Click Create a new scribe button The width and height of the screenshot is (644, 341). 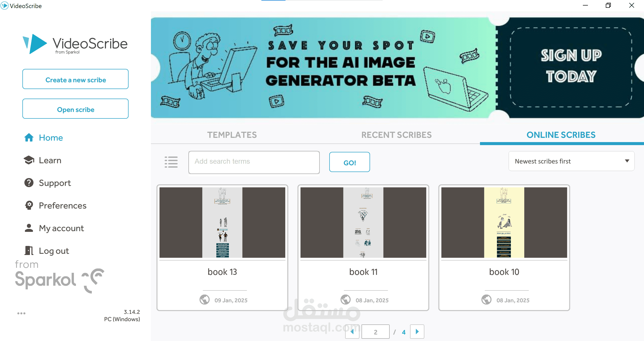(75, 79)
